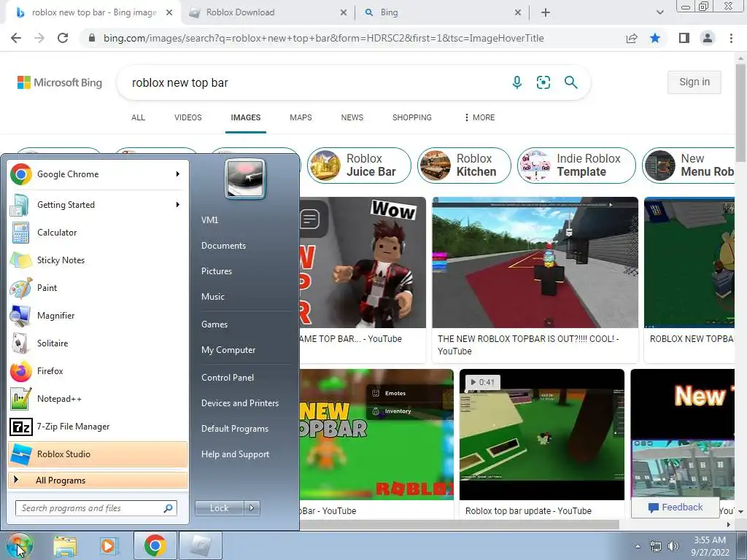Switch to SHOPPING tab
The image size is (747, 560).
click(x=412, y=117)
